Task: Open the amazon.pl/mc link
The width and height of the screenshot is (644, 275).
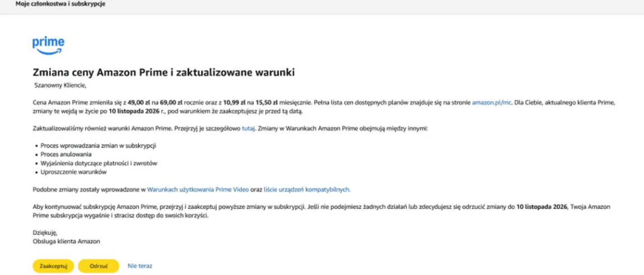Action: coord(492,102)
